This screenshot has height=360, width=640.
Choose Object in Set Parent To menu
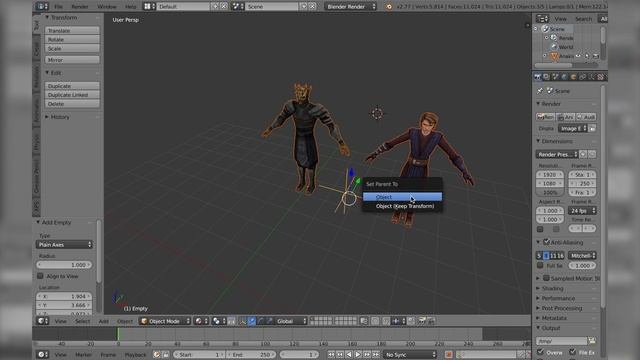(x=402, y=197)
